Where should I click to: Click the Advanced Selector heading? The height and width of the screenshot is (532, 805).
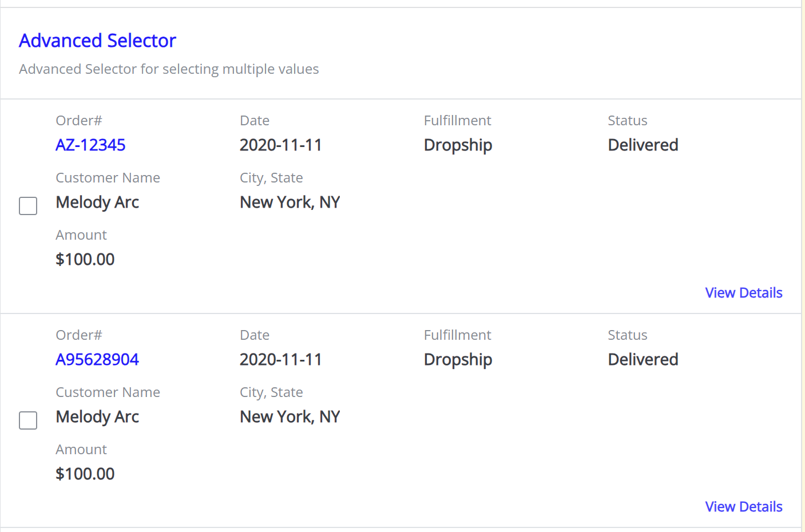[98, 41]
